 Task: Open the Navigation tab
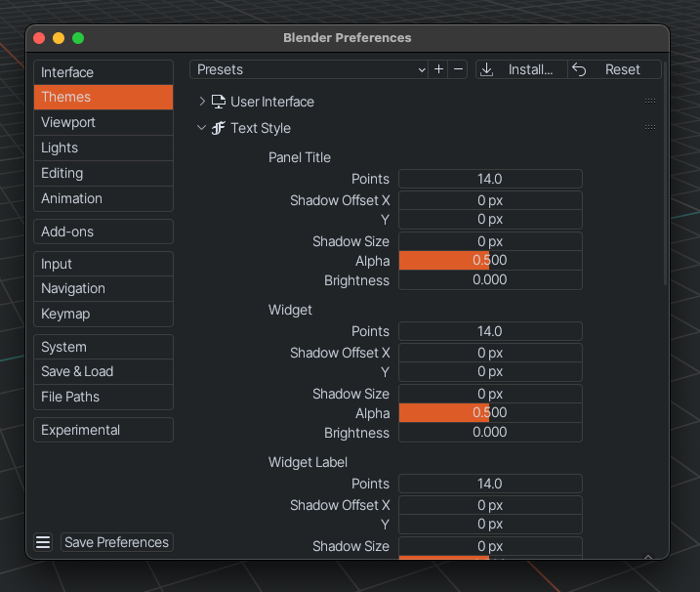[103, 288]
